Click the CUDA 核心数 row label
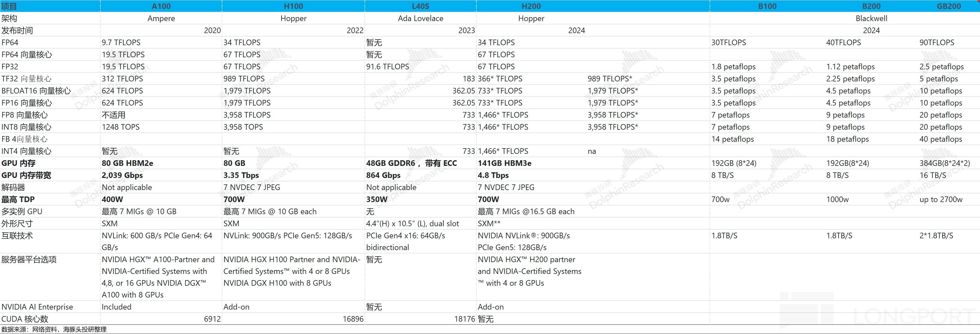The image size is (980, 334). click(x=25, y=319)
